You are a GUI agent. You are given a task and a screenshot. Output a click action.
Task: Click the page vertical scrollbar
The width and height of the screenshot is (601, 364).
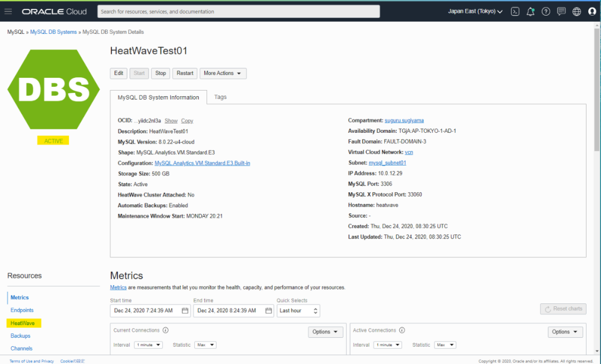597,90
